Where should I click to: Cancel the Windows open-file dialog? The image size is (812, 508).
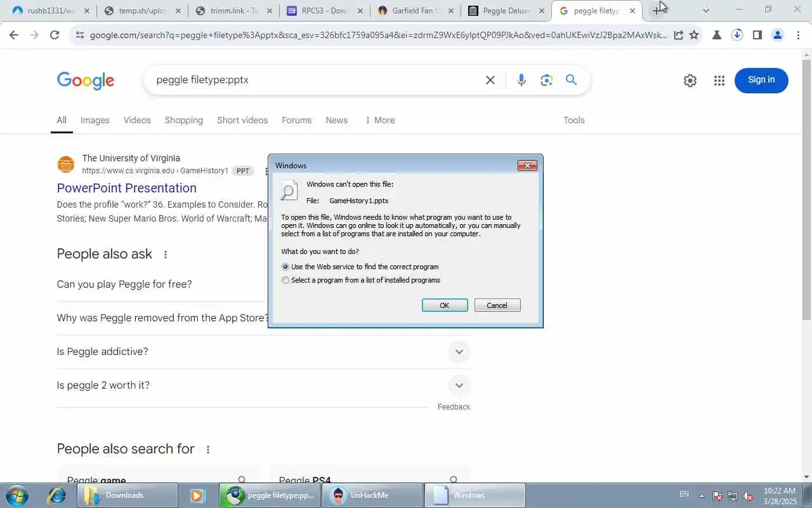click(x=497, y=305)
